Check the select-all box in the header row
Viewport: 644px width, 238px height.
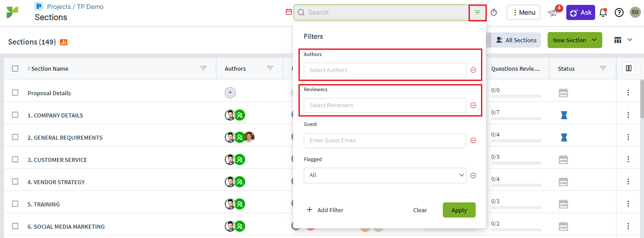click(x=15, y=69)
